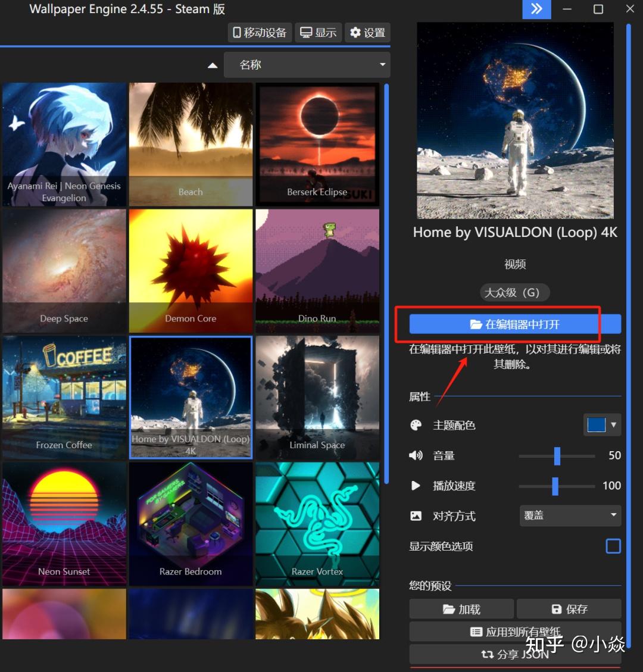Click the 您的预设 presets section header
This screenshot has width=643, height=672.
(430, 586)
